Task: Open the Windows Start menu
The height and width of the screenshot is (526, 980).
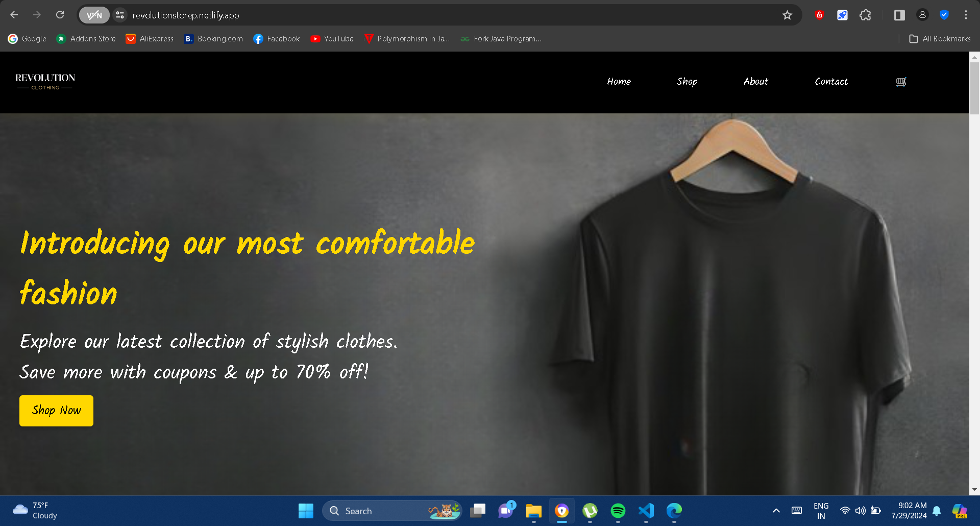Action: click(306, 511)
